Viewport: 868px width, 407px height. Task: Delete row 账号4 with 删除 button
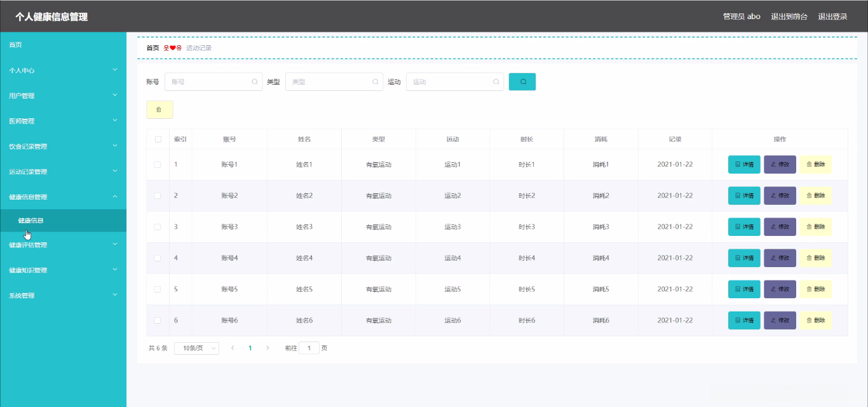(815, 258)
